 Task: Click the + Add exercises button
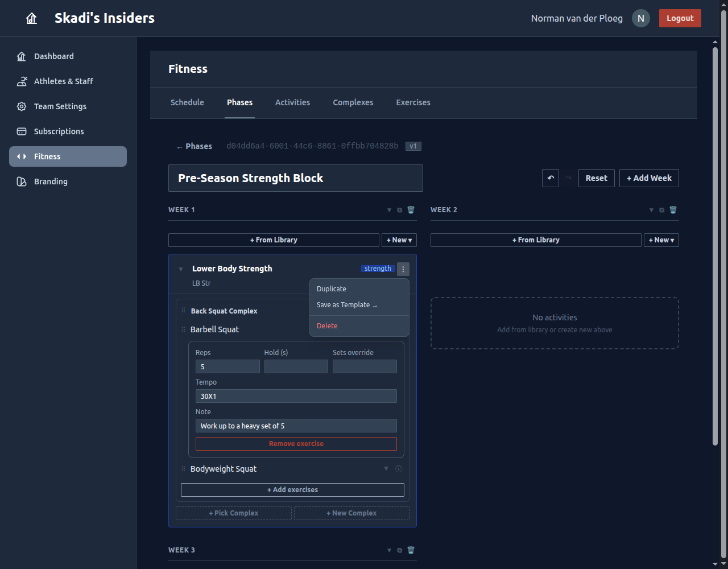(292, 490)
